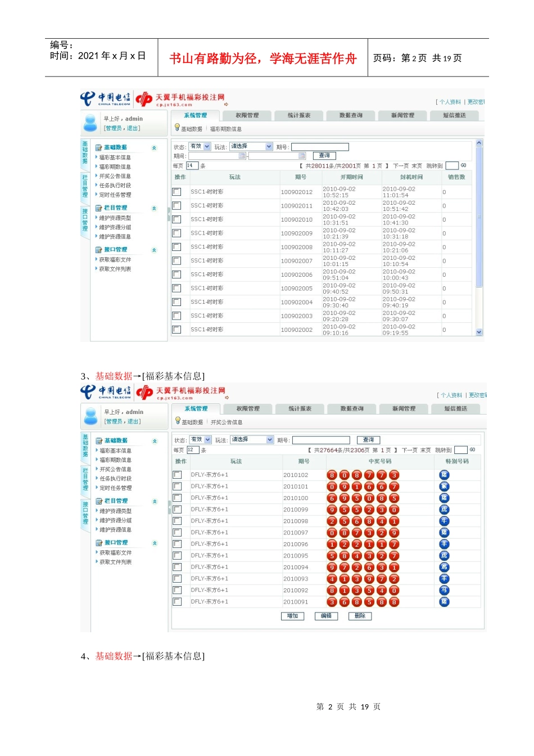Click the blue special-number ball in row 2010102

444,475
